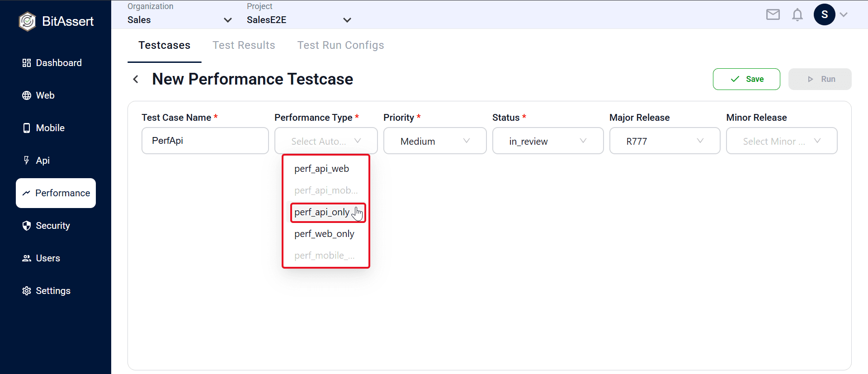Open Users section in the sidebar

56,258
